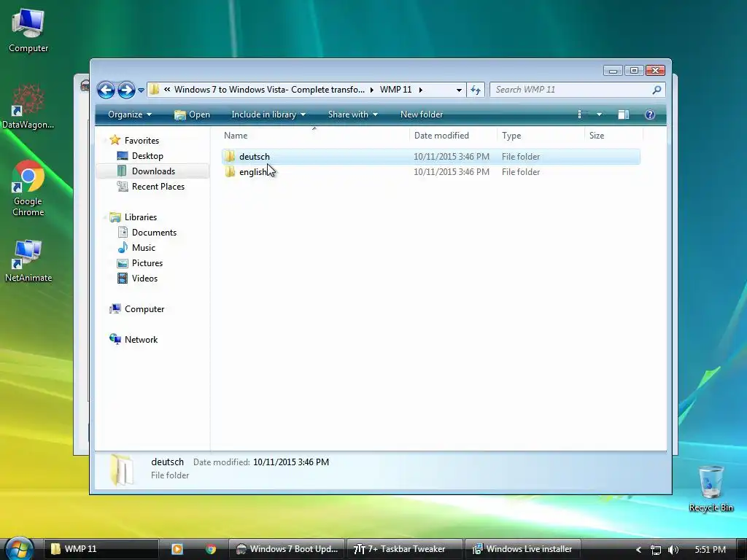Sort by Type column header
747x560 pixels.
(541, 135)
